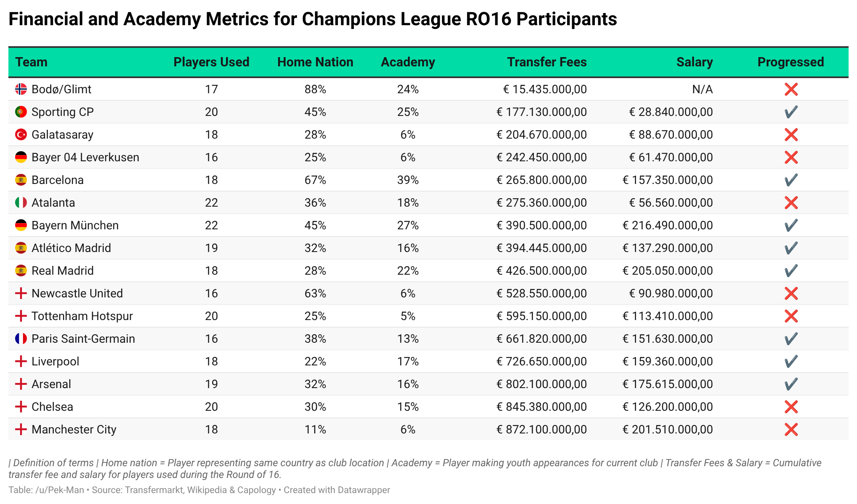Click the checkmark in the Arsenal row

point(791,384)
